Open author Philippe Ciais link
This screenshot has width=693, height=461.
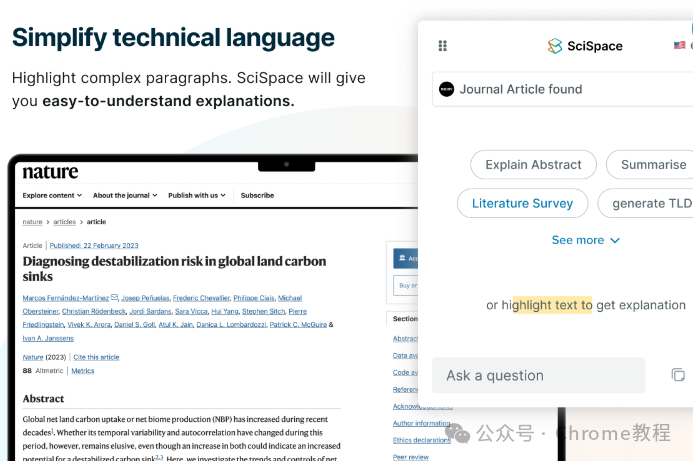(x=254, y=298)
